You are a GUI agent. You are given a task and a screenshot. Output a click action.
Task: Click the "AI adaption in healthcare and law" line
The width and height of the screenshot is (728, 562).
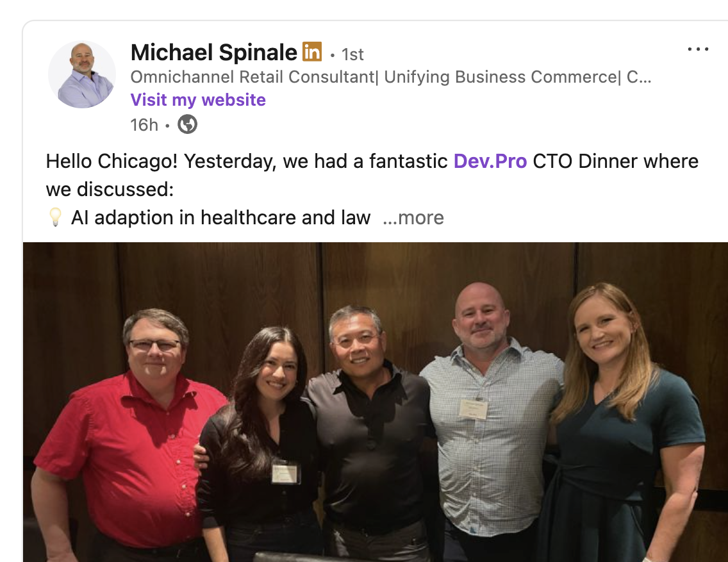click(x=220, y=218)
